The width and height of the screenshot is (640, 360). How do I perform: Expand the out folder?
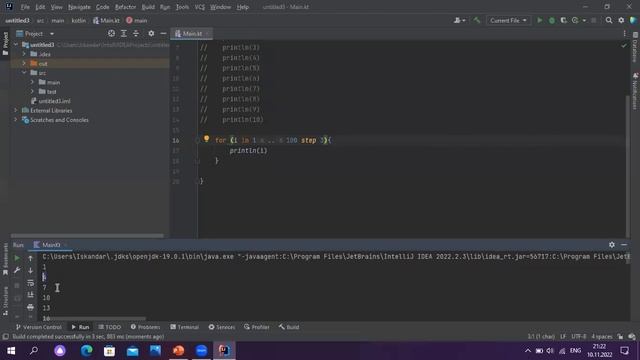[24, 63]
